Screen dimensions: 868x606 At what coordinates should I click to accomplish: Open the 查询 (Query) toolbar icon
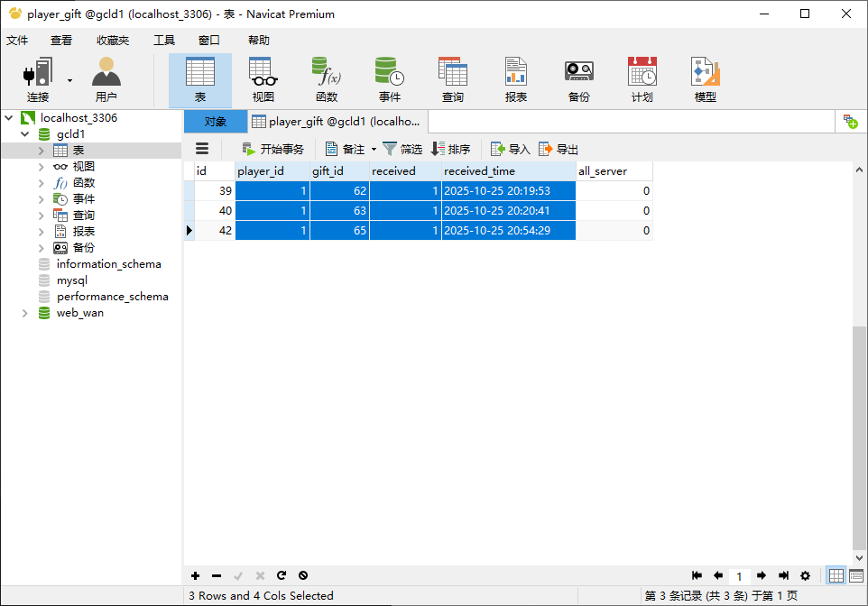tap(452, 79)
